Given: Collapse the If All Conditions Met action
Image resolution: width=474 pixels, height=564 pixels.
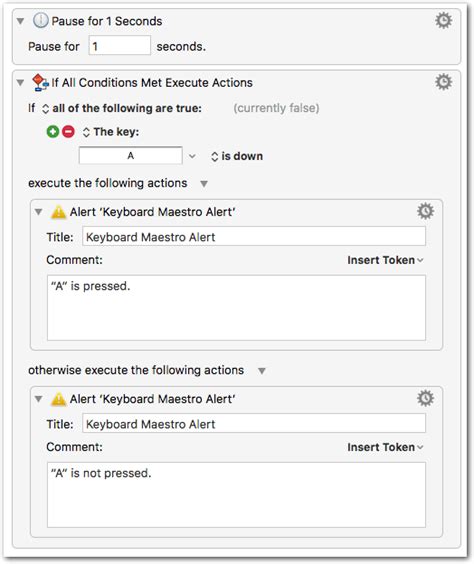Looking at the screenshot, I should [20, 83].
